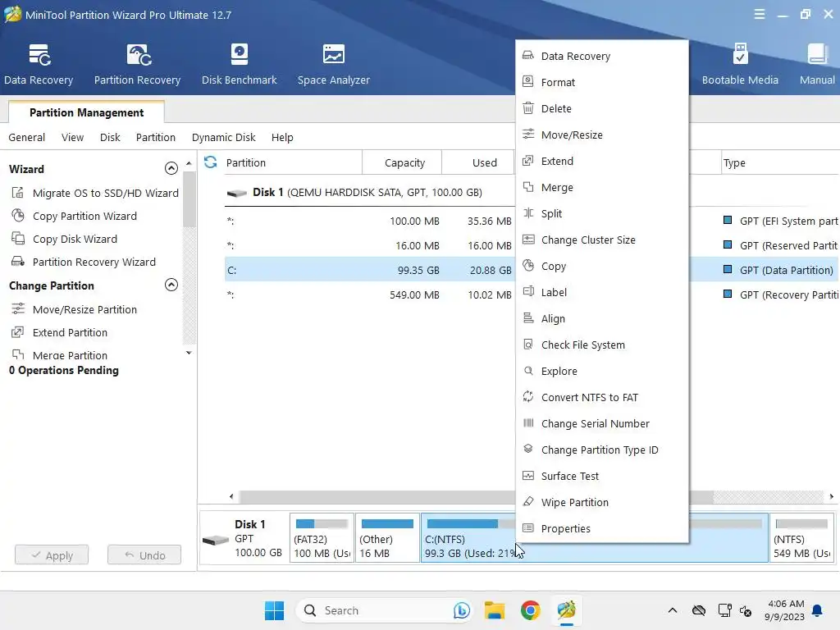
Task: Show hidden icons in system tray
Action: coord(673,610)
